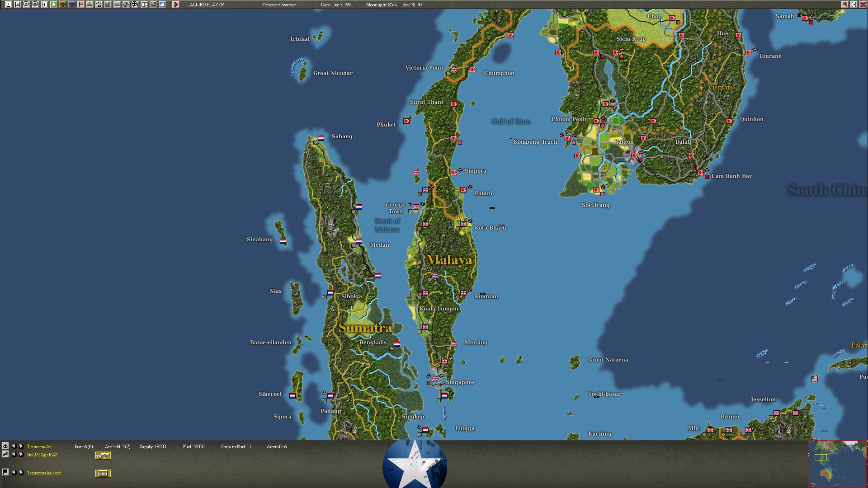This screenshot has height=488, width=868.
Task: Click the red End Turn arrow button
Action: [176, 5]
